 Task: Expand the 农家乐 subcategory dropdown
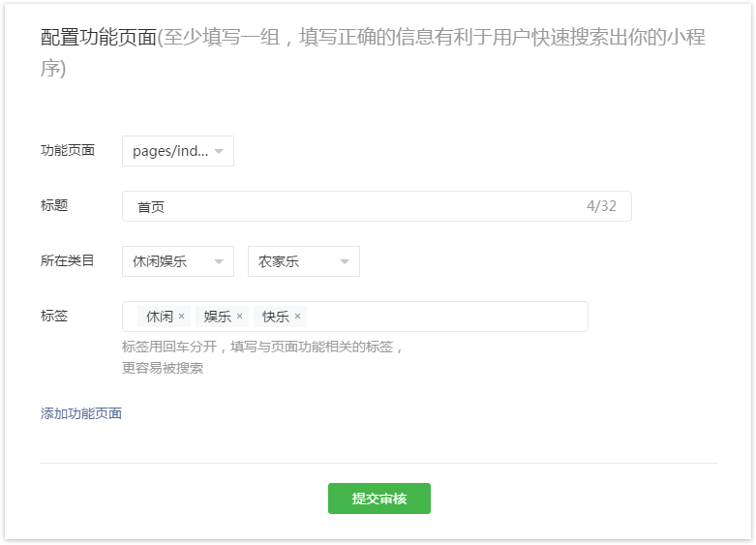(304, 261)
